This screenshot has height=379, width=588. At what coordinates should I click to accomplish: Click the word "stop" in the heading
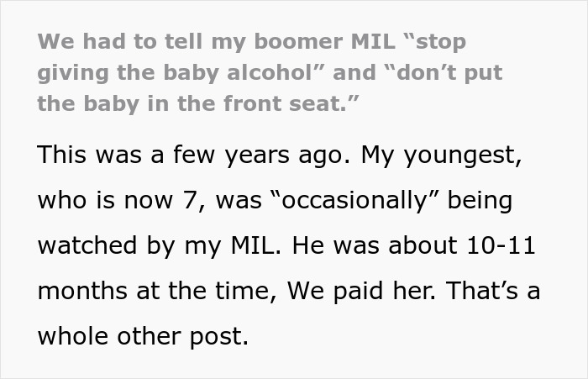(x=441, y=43)
